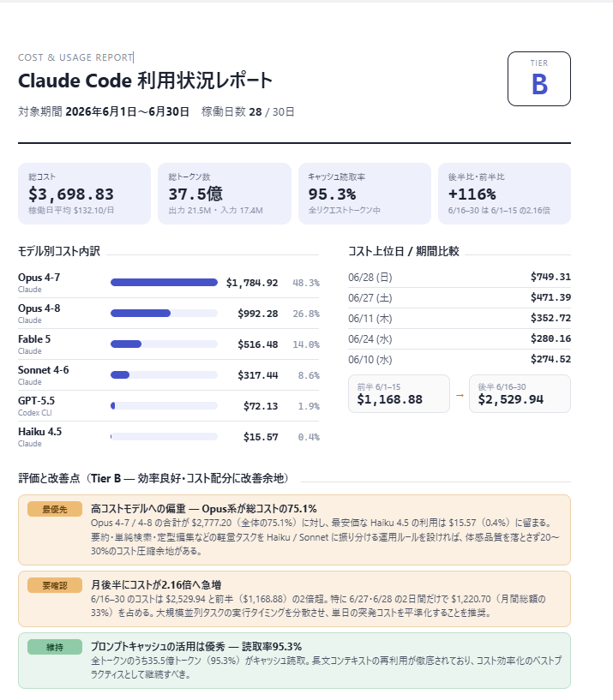Click the TIER B badge
The image size is (613, 700).
point(538,79)
